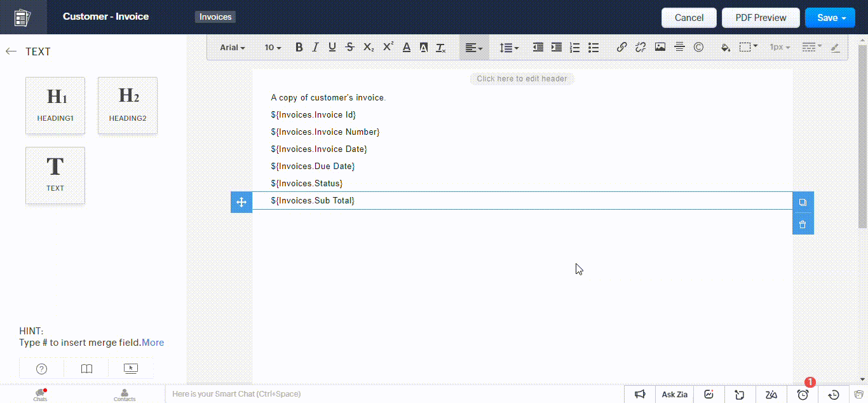
Task: Toggle bold formatting
Action: (299, 47)
